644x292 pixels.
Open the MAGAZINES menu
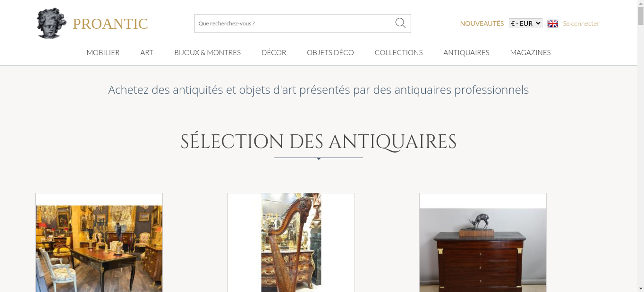pos(530,52)
